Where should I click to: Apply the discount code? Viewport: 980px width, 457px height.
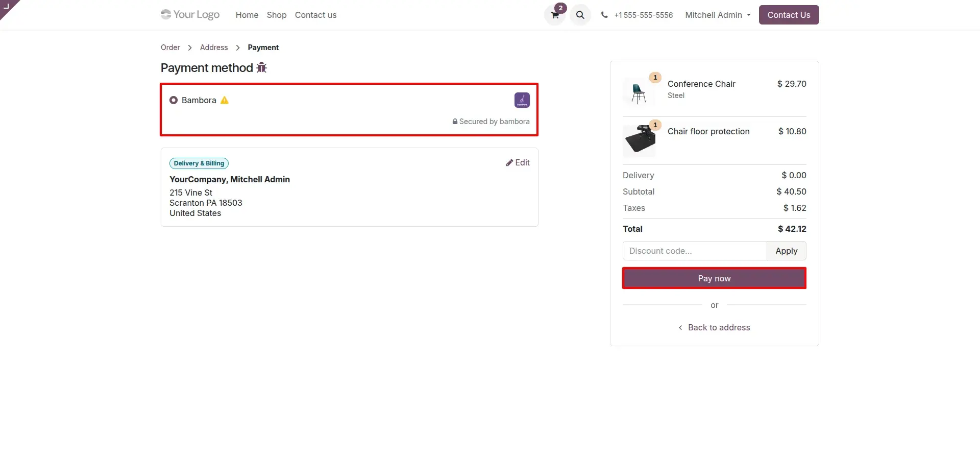click(x=786, y=251)
